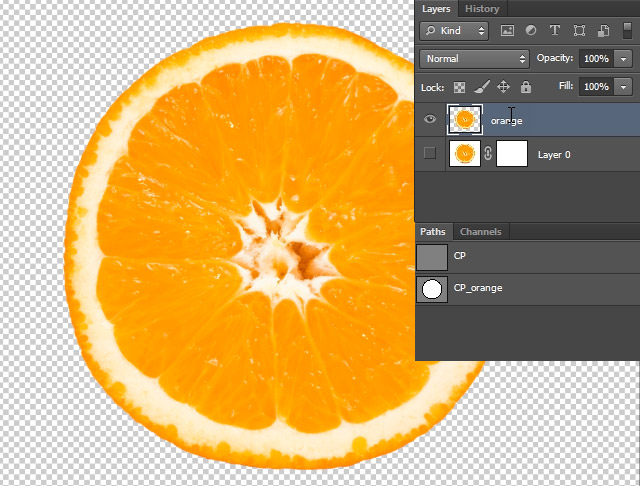The width and height of the screenshot is (640, 486).
Task: Lock transparent pixels icon
Action: (459, 87)
